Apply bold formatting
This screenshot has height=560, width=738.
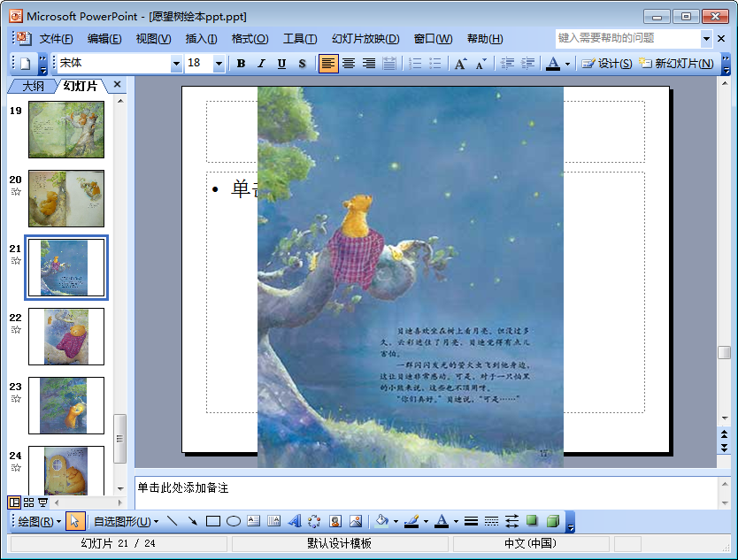(241, 64)
